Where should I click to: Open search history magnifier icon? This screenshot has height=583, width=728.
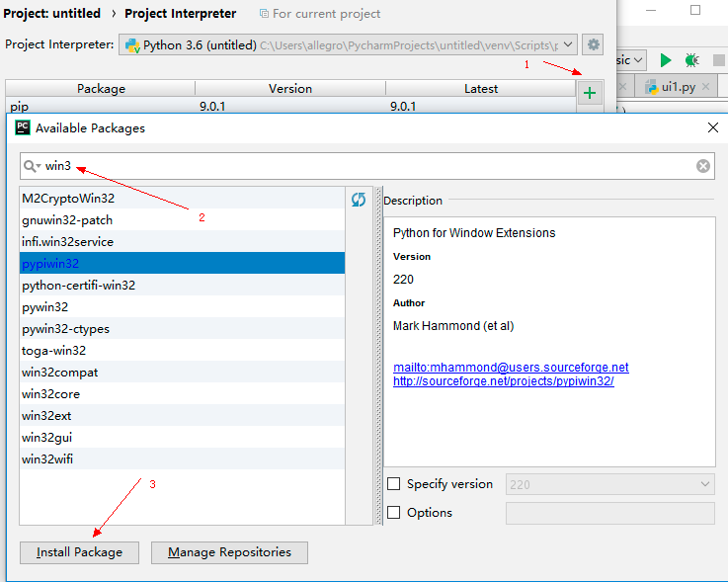pos(32,166)
